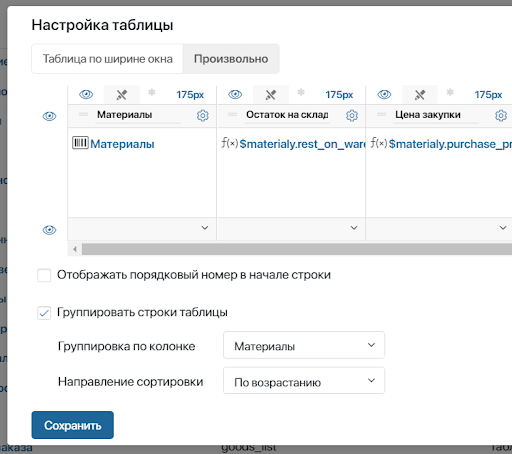This screenshot has height=454, width=512.
Task: Pin the Материалы column
Action: [x=122, y=95]
